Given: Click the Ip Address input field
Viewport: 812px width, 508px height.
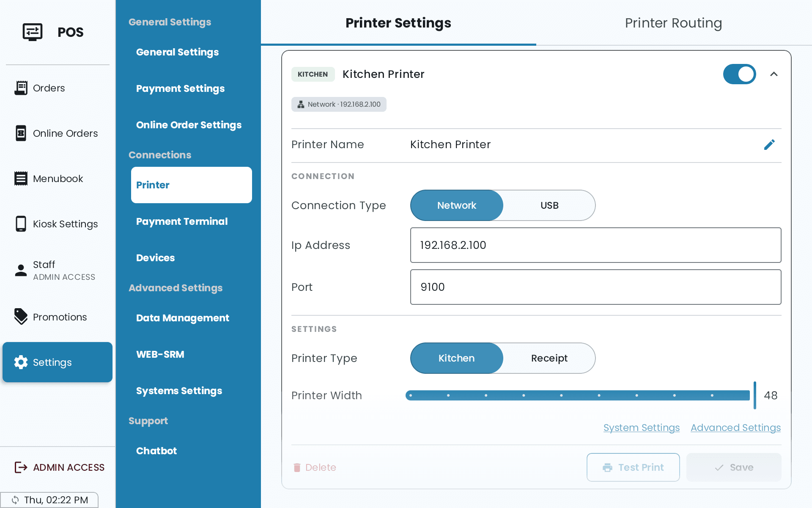Looking at the screenshot, I should coord(595,245).
